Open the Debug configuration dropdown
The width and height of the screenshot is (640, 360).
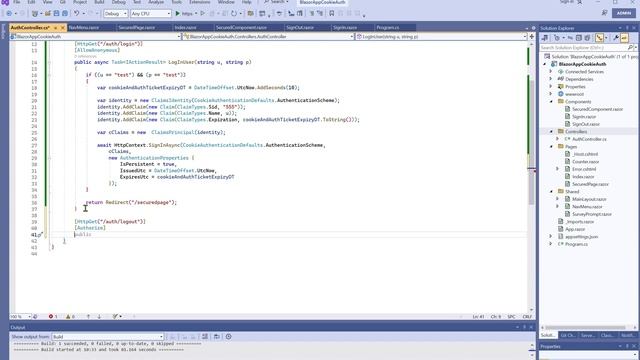click(x=116, y=13)
